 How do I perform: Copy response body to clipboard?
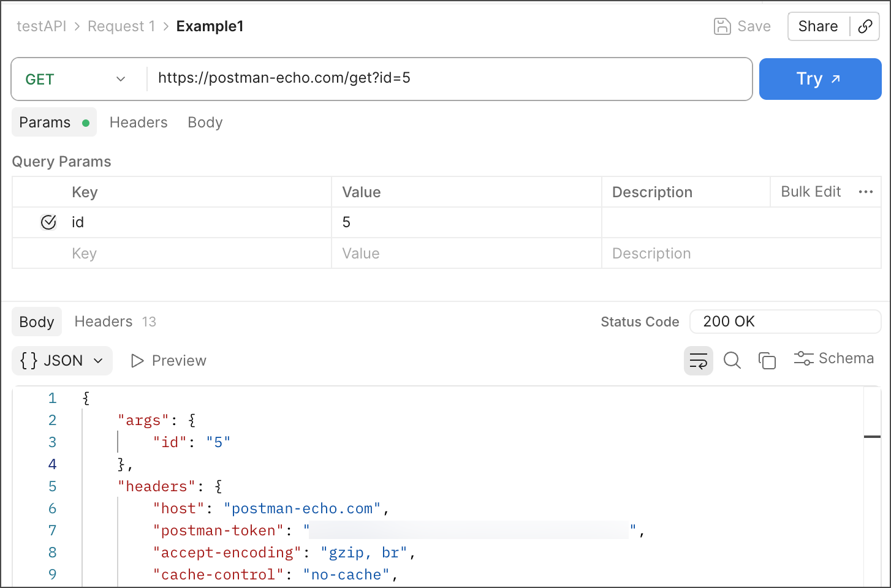(x=767, y=361)
